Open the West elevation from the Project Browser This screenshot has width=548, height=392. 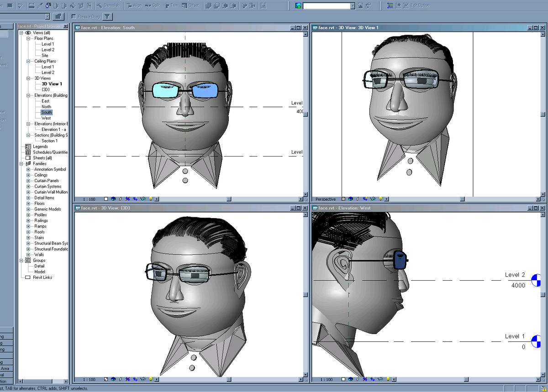coord(47,118)
